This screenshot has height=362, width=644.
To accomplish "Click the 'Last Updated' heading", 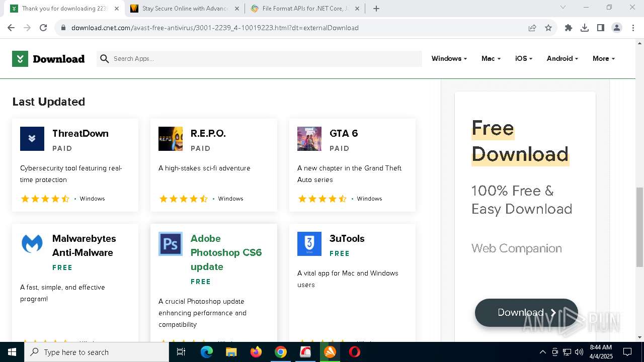I will (x=49, y=102).
